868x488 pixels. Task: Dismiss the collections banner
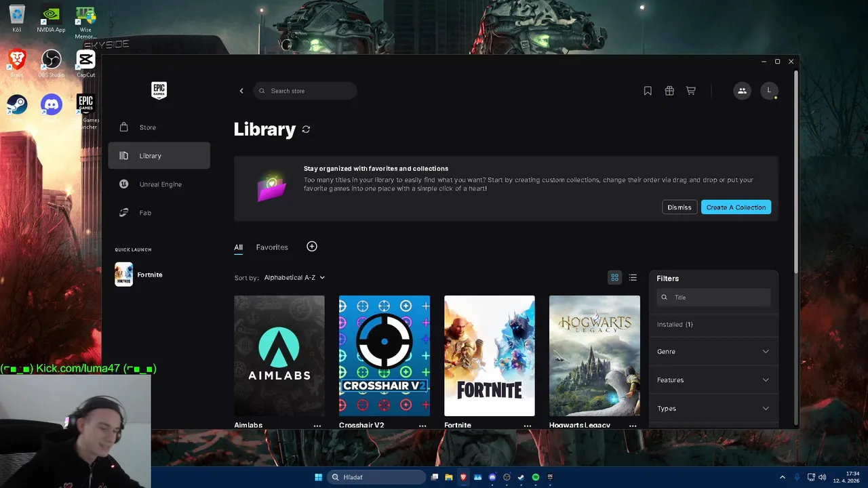[x=679, y=207]
